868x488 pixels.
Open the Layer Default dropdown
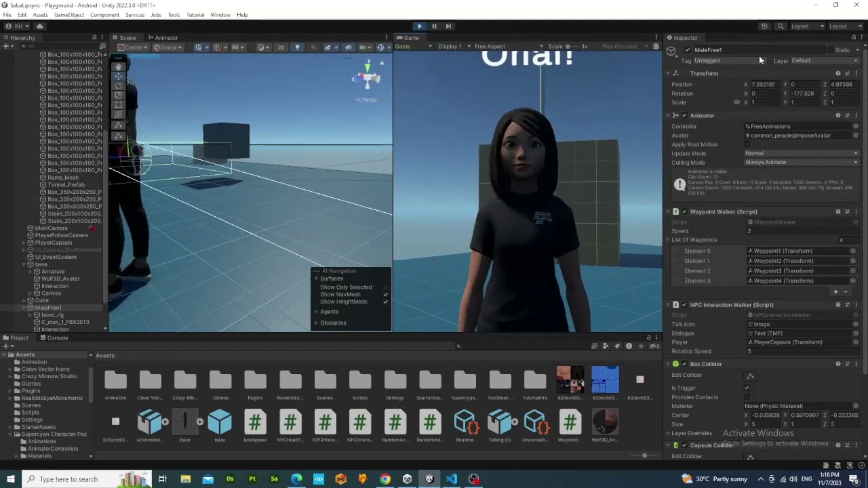pos(824,61)
